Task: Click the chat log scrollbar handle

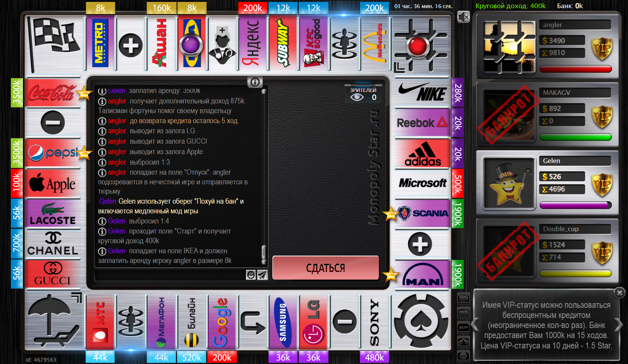Action: point(264,252)
